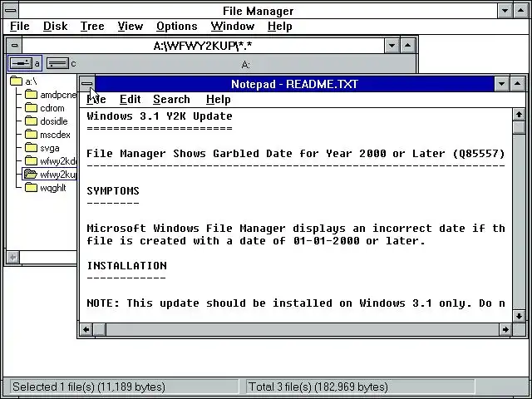Maximize the Notepad window
This screenshot has height=399, width=532.
[518, 84]
